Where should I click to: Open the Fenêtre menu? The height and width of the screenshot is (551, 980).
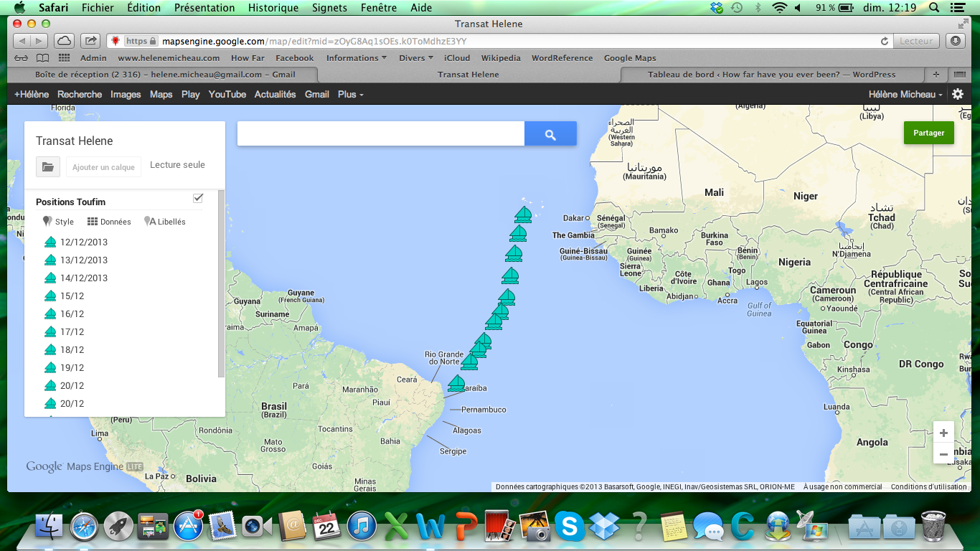point(378,8)
